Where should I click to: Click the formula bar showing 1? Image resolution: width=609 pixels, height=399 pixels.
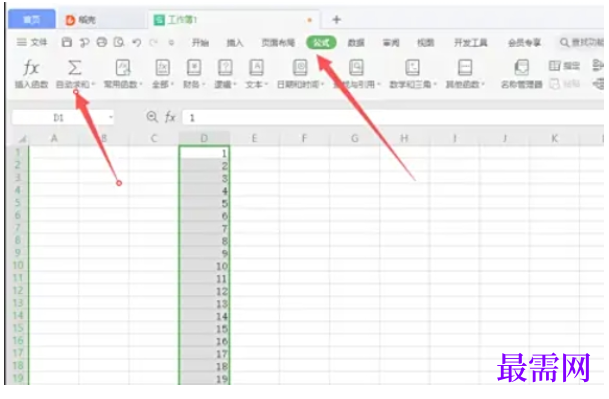[392, 117]
